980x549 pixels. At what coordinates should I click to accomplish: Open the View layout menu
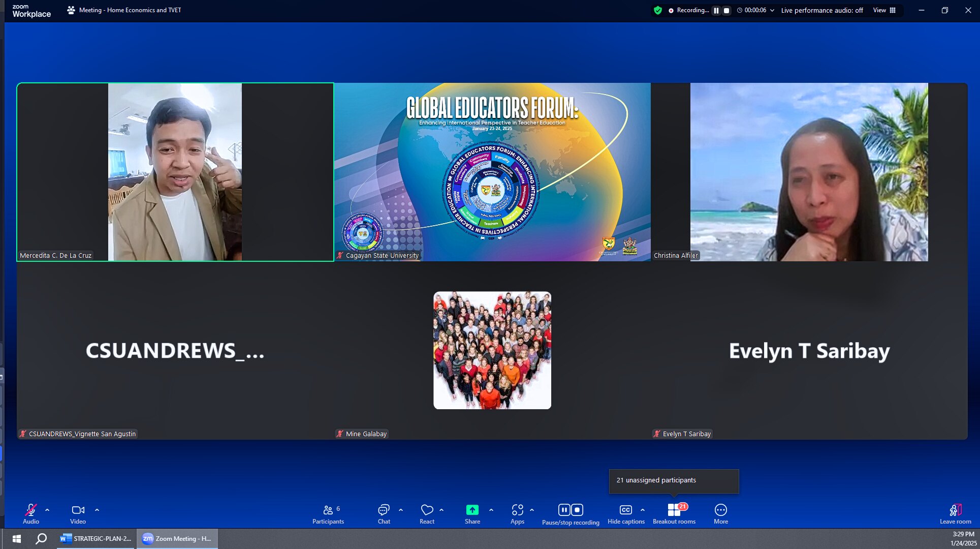coord(884,10)
